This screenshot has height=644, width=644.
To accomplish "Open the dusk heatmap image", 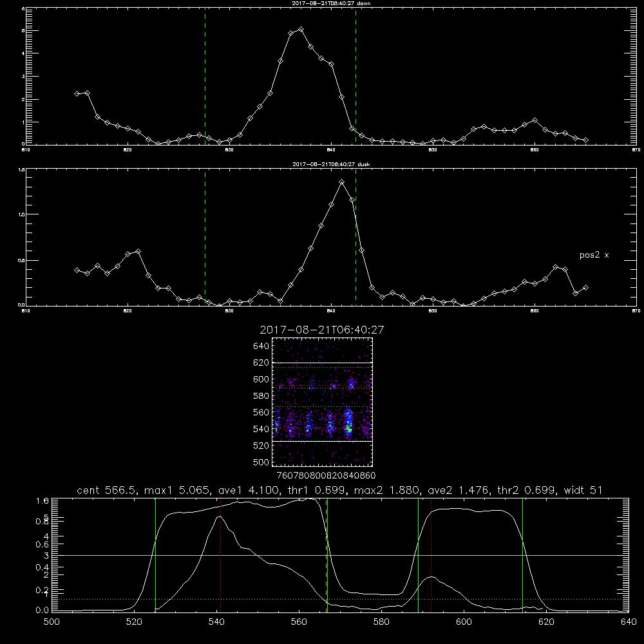I will pos(322,402).
